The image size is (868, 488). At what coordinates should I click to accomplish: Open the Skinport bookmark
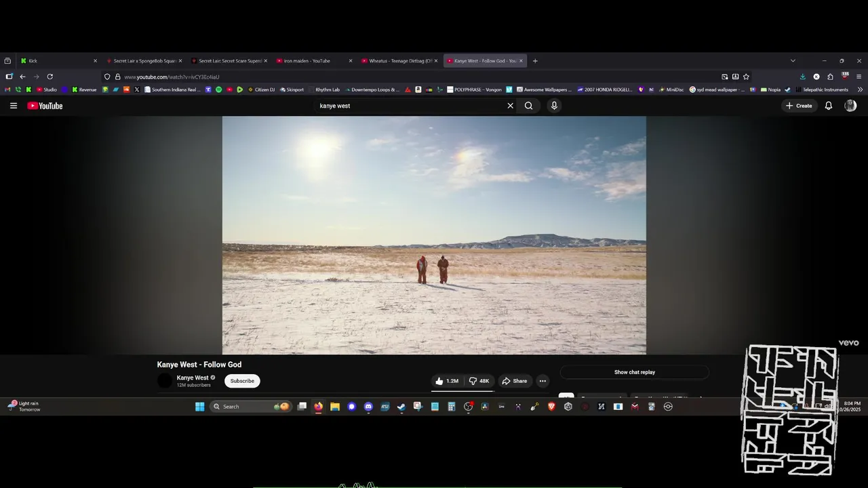point(291,89)
